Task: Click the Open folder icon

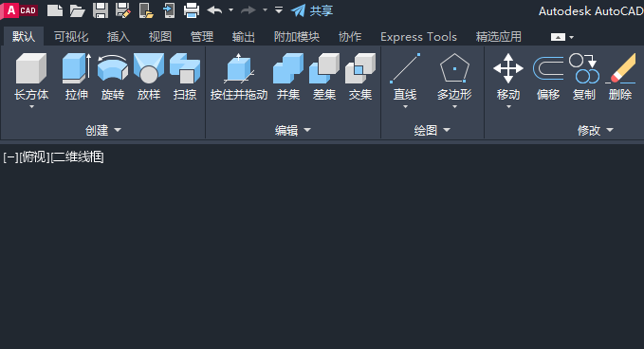Action: tap(77, 10)
